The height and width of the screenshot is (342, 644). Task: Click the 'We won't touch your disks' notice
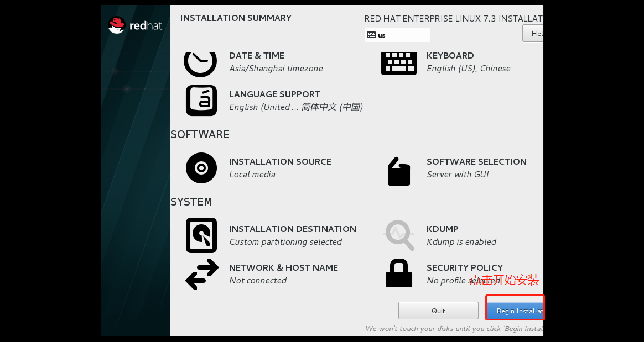tap(454, 329)
